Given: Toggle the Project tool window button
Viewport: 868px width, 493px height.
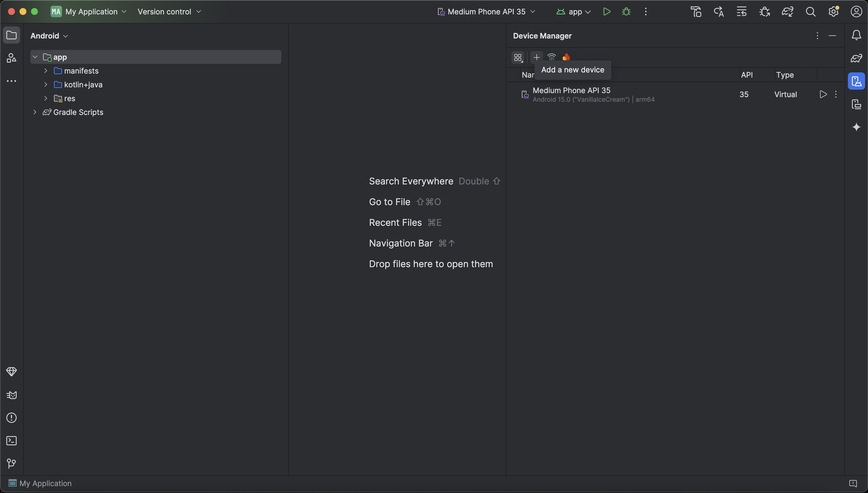Looking at the screenshot, I should point(11,35).
